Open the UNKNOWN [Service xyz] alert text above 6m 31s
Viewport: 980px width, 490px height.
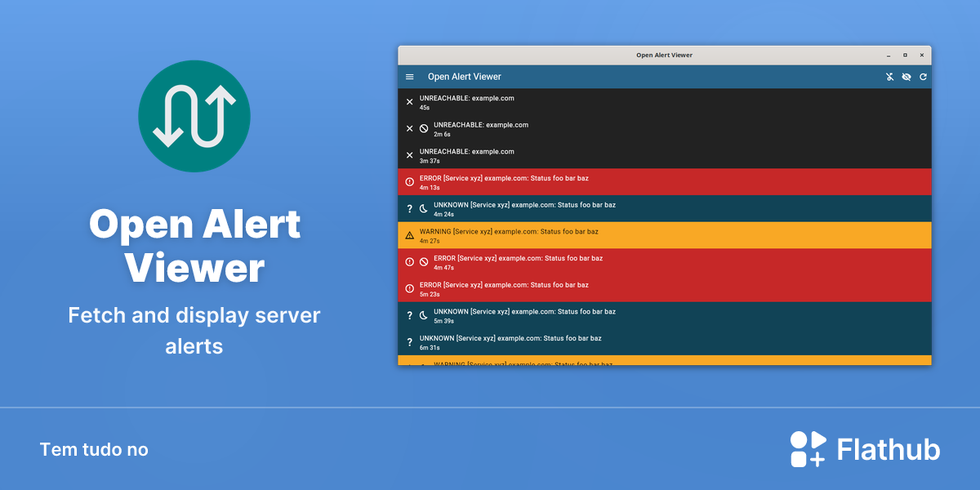[x=510, y=338]
